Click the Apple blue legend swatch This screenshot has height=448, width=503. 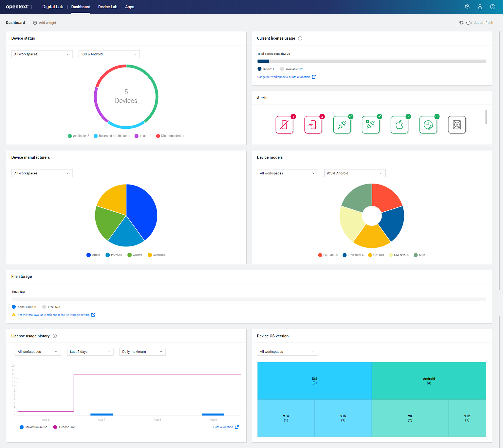(x=88, y=255)
